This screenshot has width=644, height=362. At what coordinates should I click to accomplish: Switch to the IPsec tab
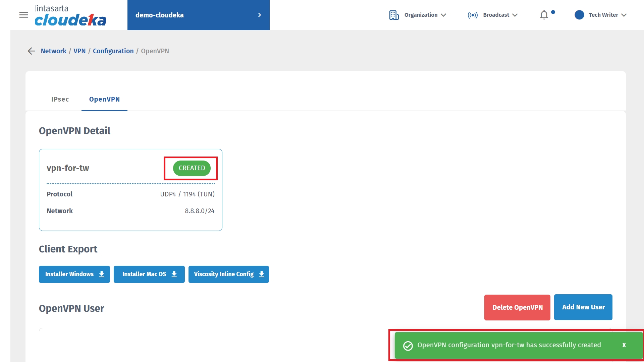60,99
